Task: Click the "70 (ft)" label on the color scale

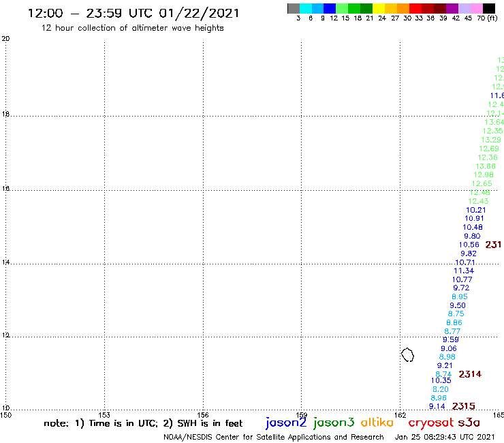Action: tap(487, 18)
